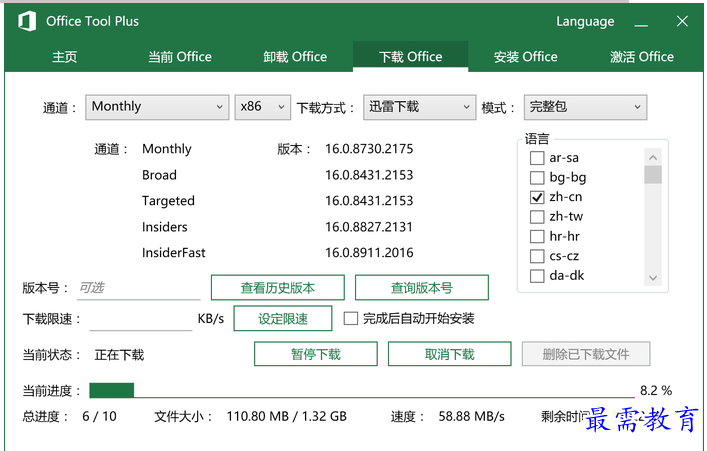Switch to the 主页 tab
Viewport: 707px width, 451px height.
tap(64, 57)
